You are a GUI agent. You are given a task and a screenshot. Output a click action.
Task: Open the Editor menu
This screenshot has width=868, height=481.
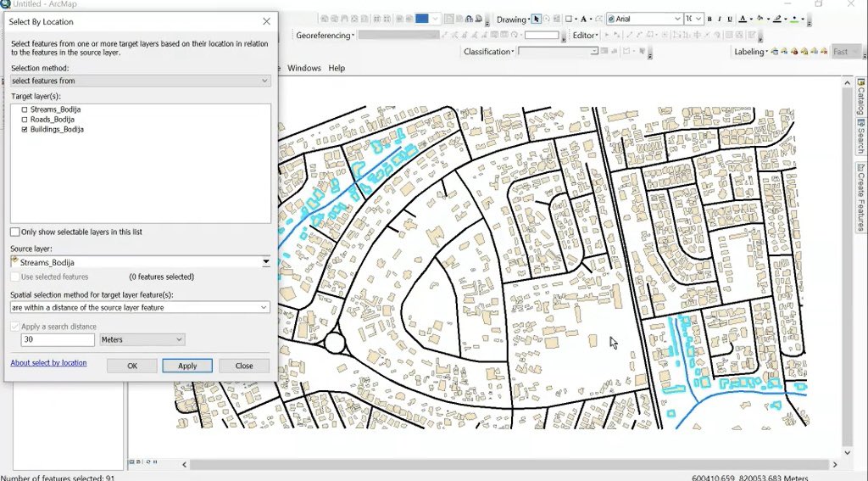pos(585,36)
